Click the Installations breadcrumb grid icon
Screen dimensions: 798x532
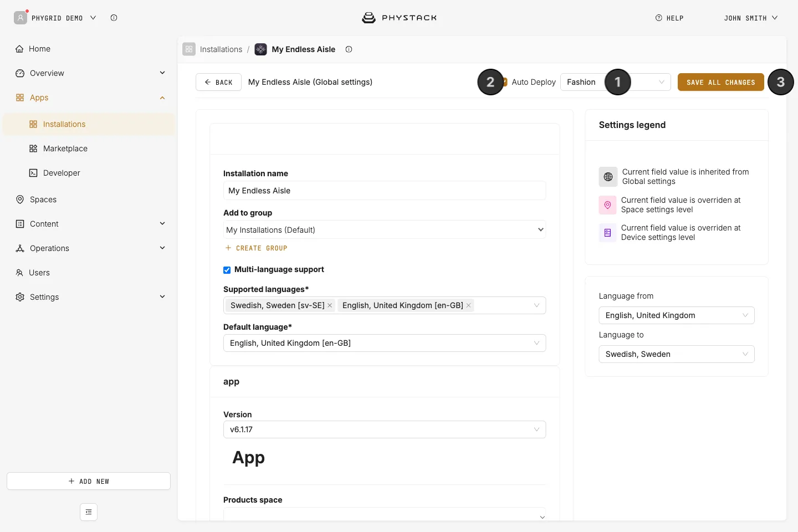(x=189, y=49)
